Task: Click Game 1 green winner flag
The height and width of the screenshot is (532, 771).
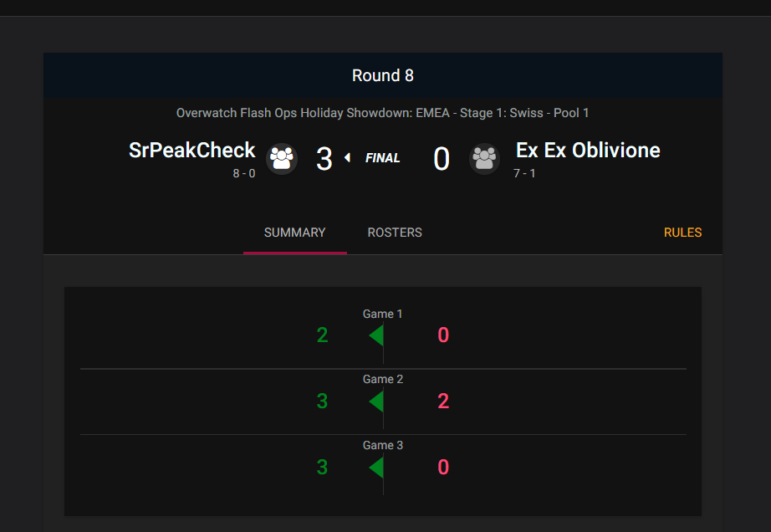Action: 376,335
